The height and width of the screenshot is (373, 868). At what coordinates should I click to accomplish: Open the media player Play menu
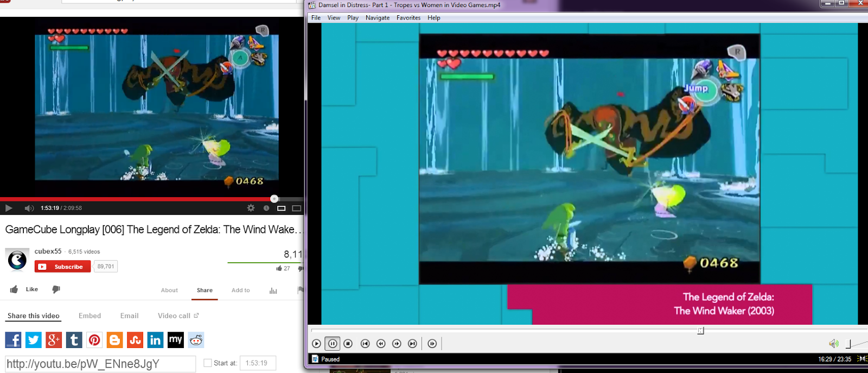point(353,17)
